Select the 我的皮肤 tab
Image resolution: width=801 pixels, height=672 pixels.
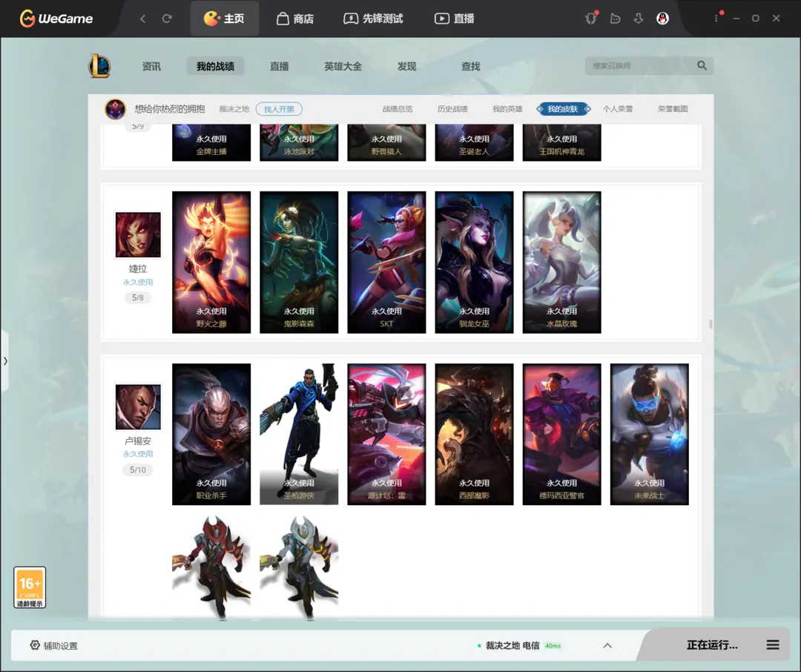click(562, 109)
